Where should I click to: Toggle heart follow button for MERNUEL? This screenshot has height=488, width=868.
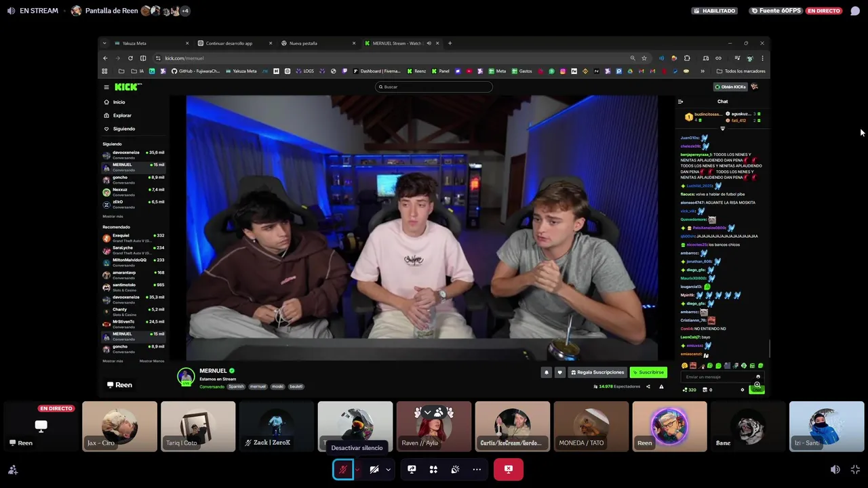tap(559, 372)
